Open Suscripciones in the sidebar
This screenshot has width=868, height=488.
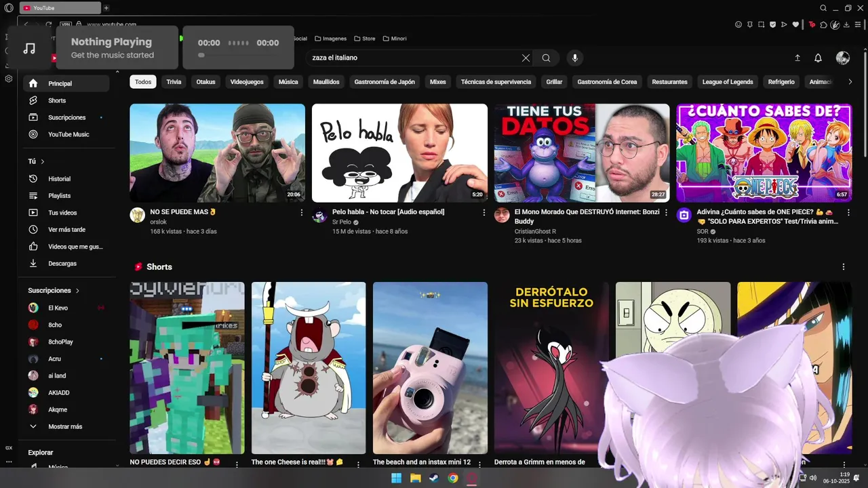coord(66,117)
